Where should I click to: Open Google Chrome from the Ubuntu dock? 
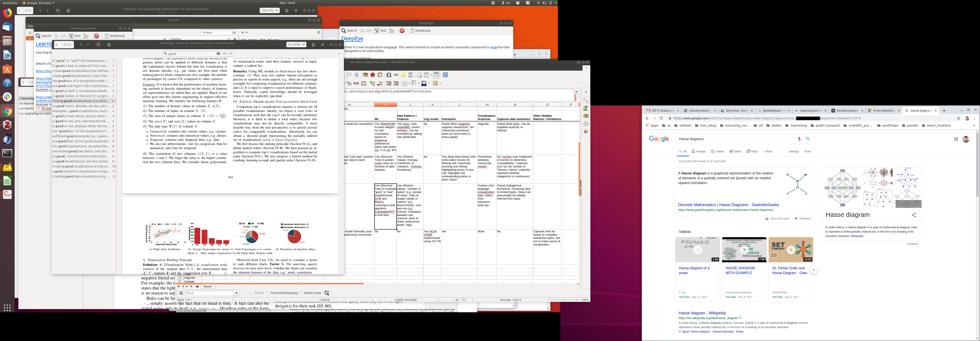click(7, 111)
